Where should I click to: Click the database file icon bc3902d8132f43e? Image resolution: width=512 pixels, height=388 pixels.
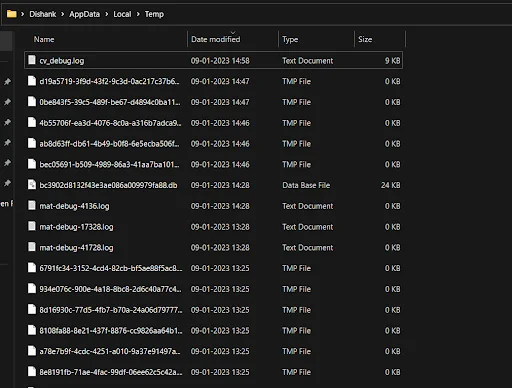pyautogui.click(x=32, y=184)
